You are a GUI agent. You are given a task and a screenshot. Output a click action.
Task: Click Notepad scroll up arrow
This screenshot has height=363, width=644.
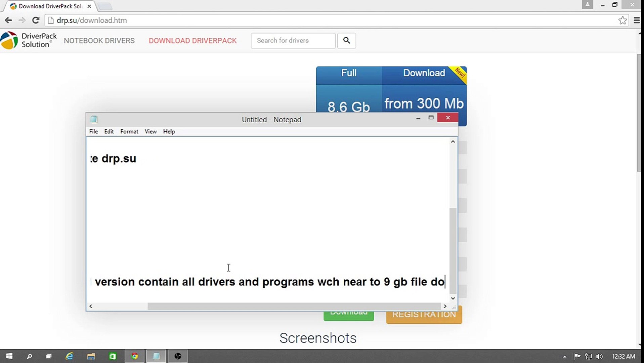[453, 142]
